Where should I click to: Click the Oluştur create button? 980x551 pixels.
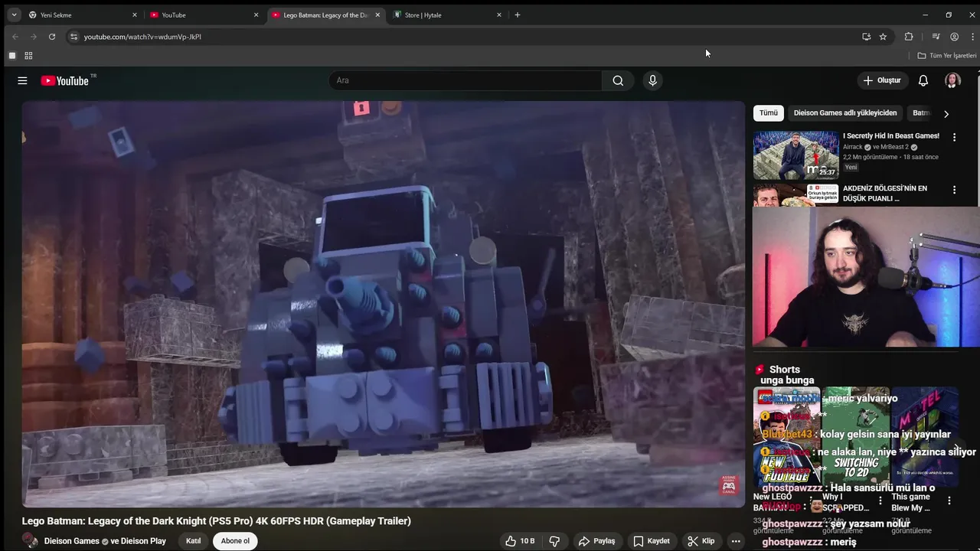(882, 80)
